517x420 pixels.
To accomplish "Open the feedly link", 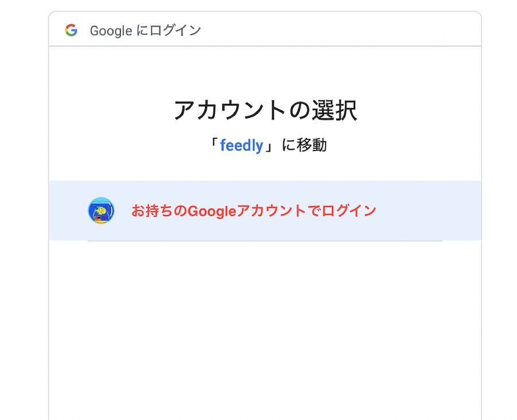I will (241, 145).
